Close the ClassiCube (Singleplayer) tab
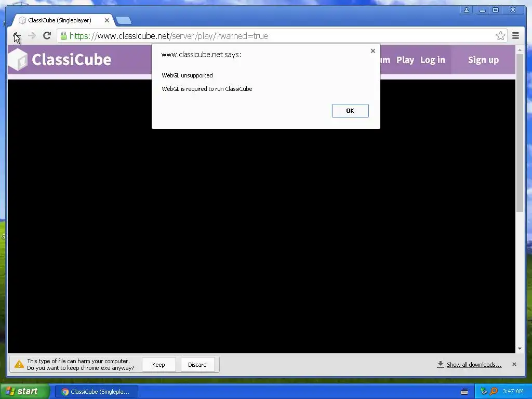 pyautogui.click(x=107, y=20)
